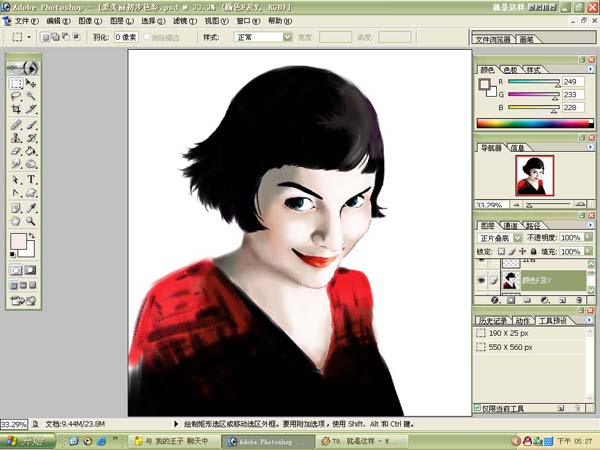Select the Notes tool

tap(16, 208)
